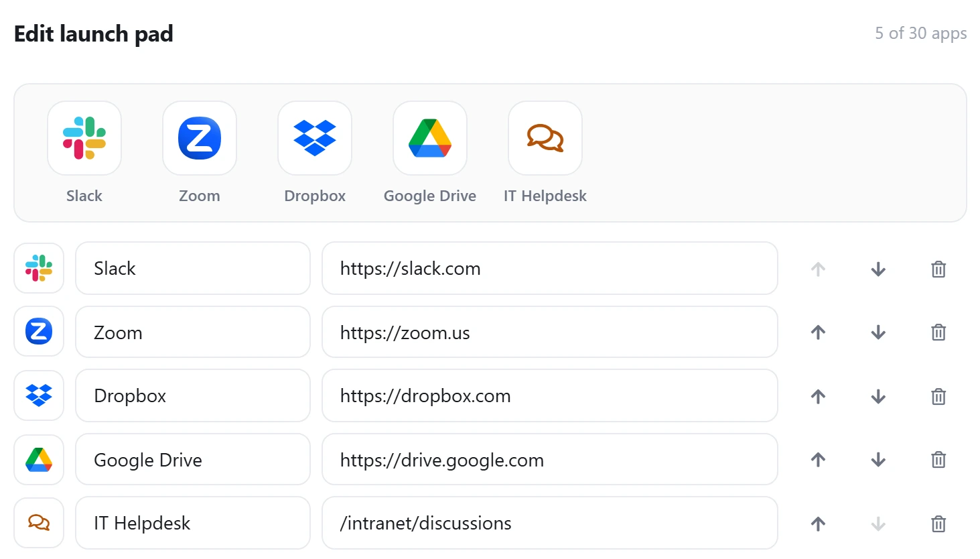Click the 'Dropbox' label under preview tile
Viewport: 980px width, 559px height.
[x=315, y=196]
